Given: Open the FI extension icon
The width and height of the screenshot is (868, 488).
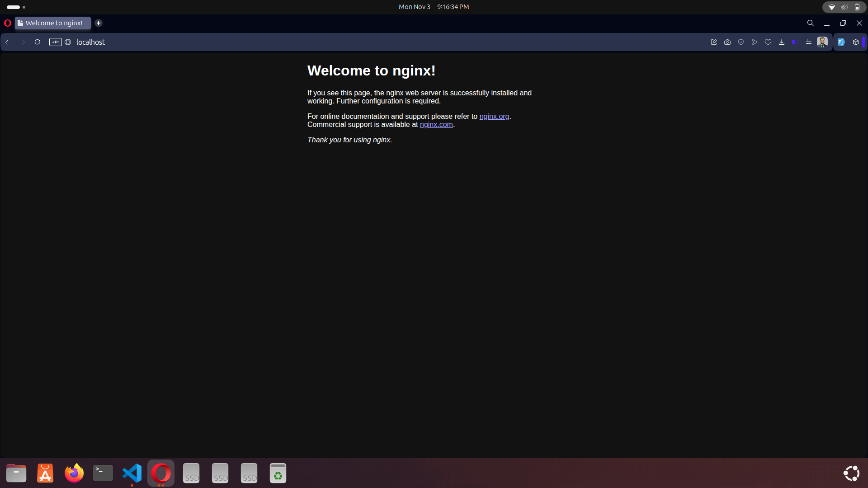Looking at the screenshot, I should [841, 42].
